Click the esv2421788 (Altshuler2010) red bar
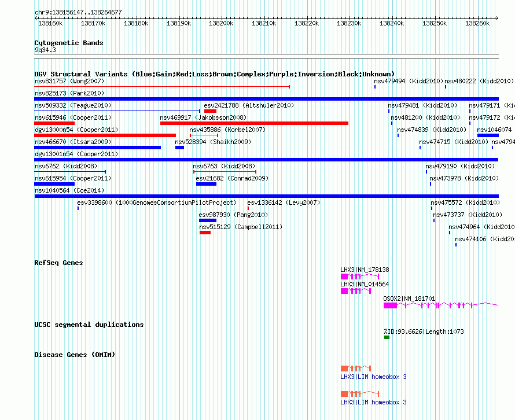Screen dimensions: 515x420 210,111
